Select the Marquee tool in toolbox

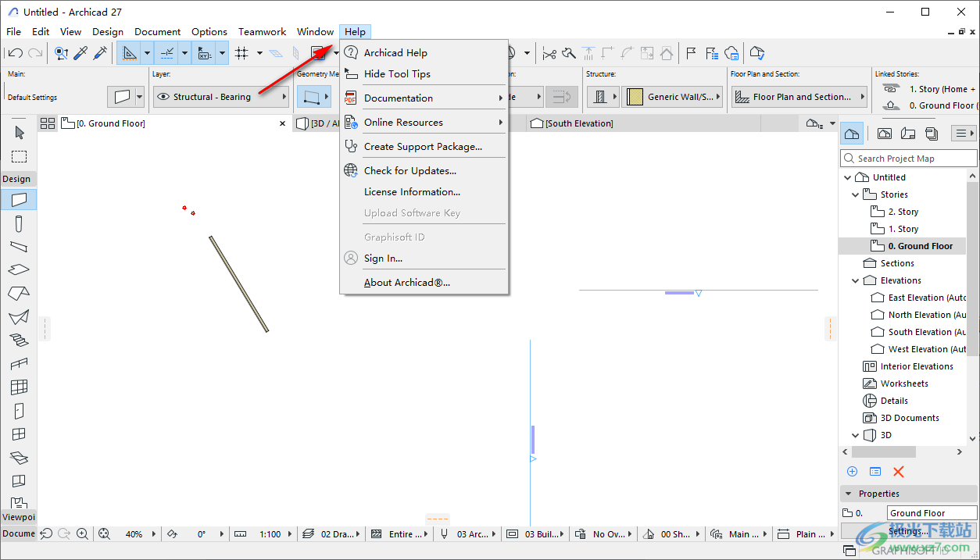pyautogui.click(x=19, y=156)
